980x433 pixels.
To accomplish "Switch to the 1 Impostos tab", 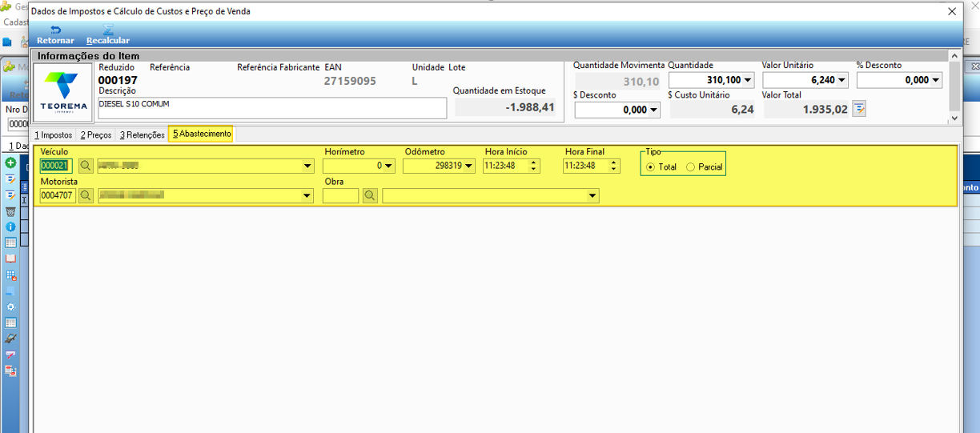I will click(x=53, y=134).
